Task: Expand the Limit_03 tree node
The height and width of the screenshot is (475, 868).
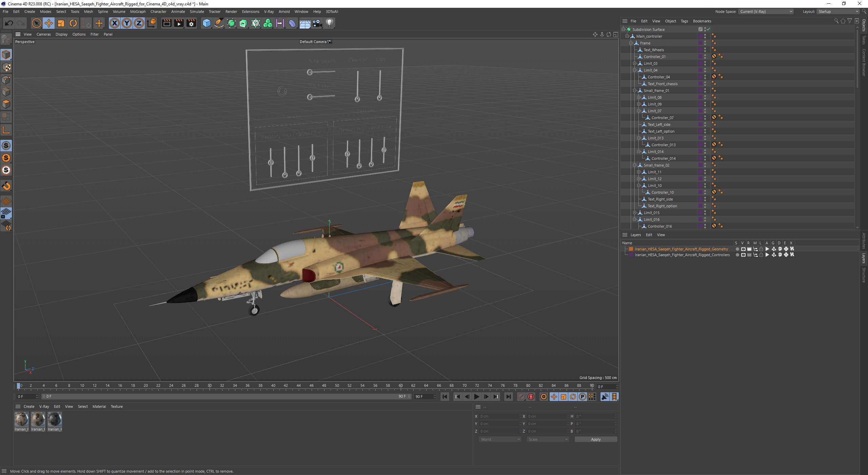Action: pyautogui.click(x=635, y=63)
